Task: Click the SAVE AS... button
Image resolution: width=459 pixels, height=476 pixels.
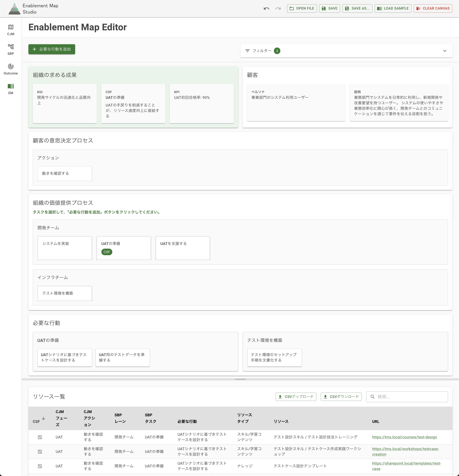Action: [x=357, y=8]
